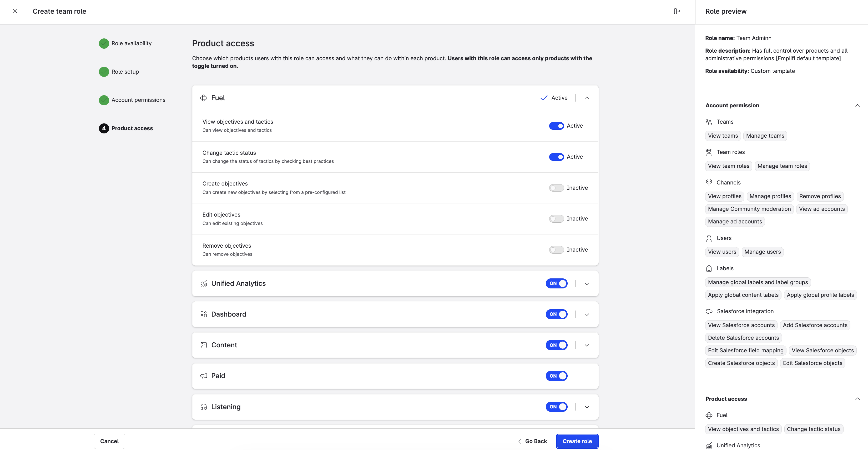Click the Content image icon
868x450 pixels.
point(204,345)
